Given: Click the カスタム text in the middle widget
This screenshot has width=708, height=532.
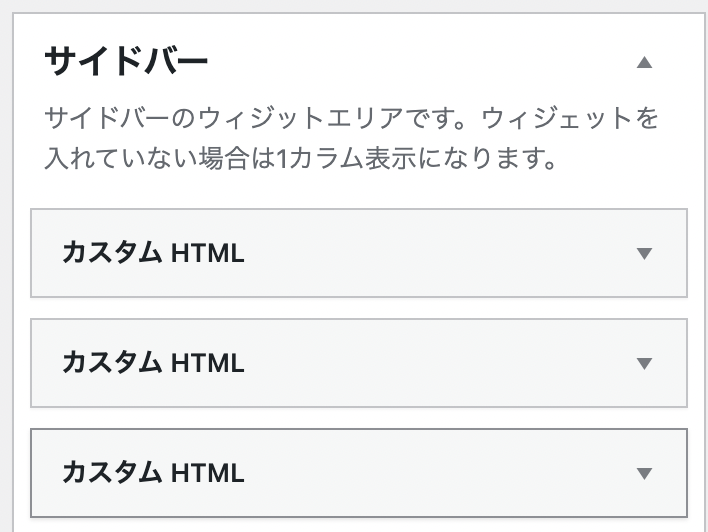Looking at the screenshot, I should pos(112,363).
